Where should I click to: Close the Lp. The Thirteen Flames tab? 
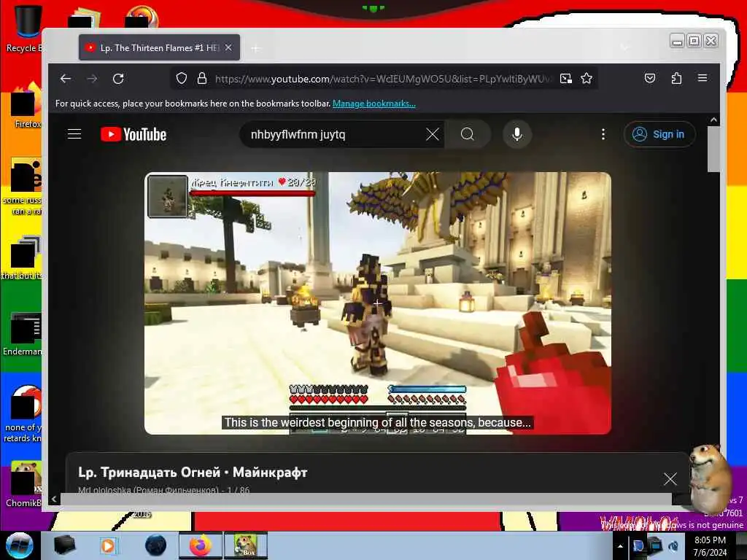228,47
